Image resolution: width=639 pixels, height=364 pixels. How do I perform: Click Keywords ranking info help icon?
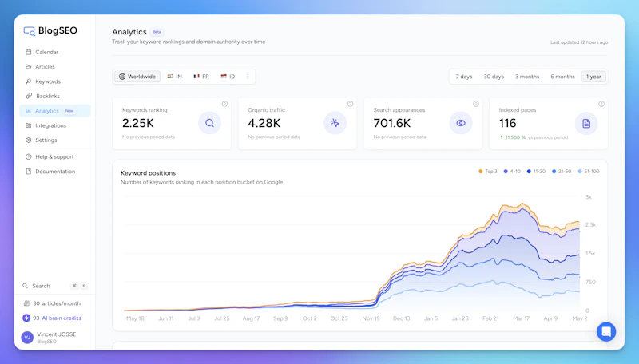(x=224, y=104)
